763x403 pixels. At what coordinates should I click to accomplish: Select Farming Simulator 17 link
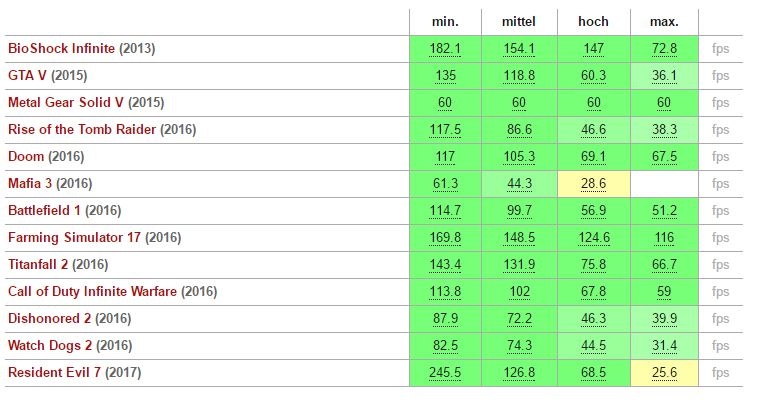pyautogui.click(x=75, y=237)
